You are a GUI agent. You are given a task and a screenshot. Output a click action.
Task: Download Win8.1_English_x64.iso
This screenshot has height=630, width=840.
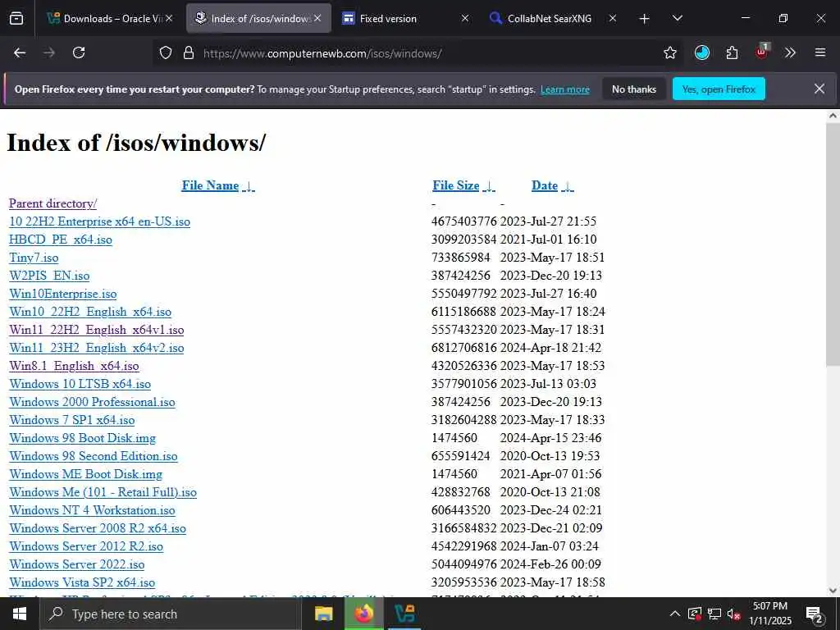74,366
